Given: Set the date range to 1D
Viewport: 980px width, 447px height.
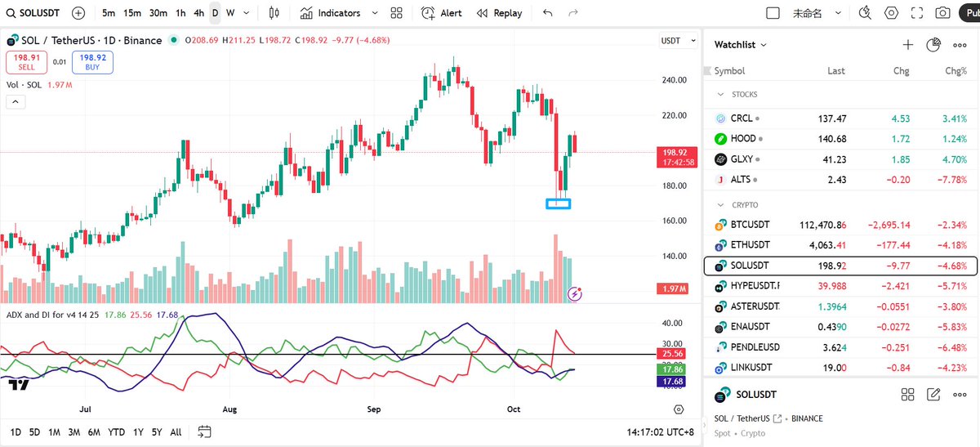Looking at the screenshot, I should point(16,431).
